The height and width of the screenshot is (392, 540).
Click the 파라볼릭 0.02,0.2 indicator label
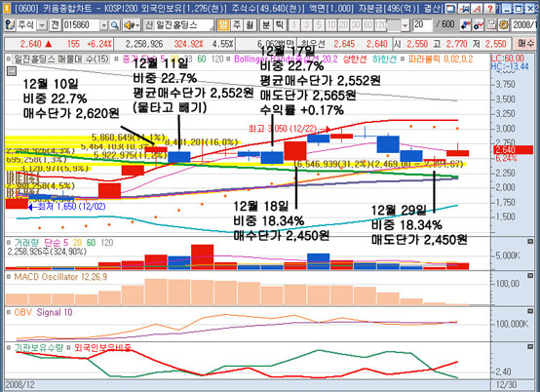coord(441,59)
